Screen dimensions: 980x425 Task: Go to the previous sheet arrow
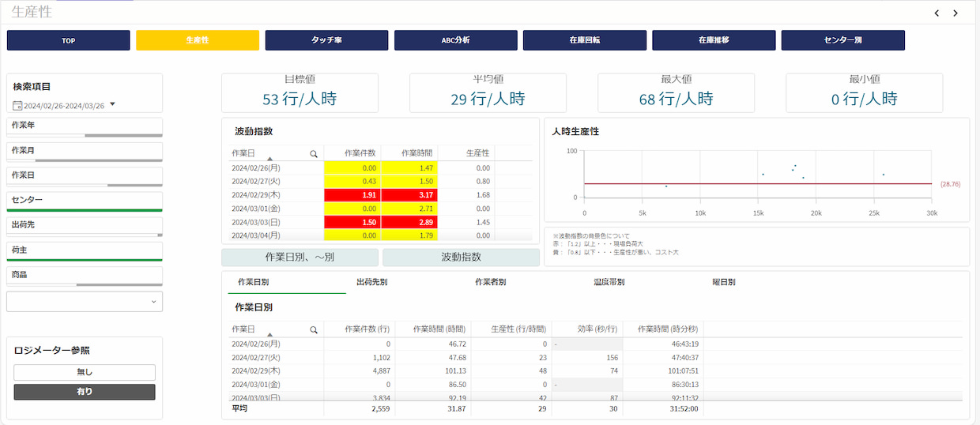937,13
